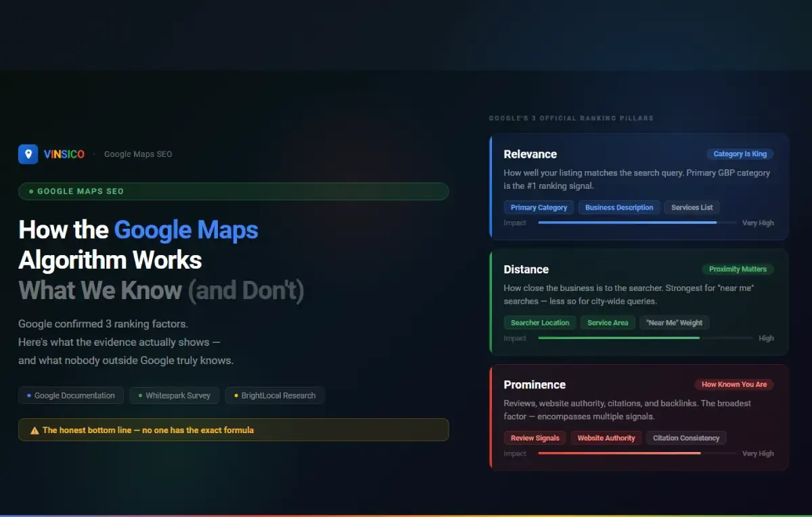Click the Website Authority tag
812x517 pixels.
tap(606, 438)
